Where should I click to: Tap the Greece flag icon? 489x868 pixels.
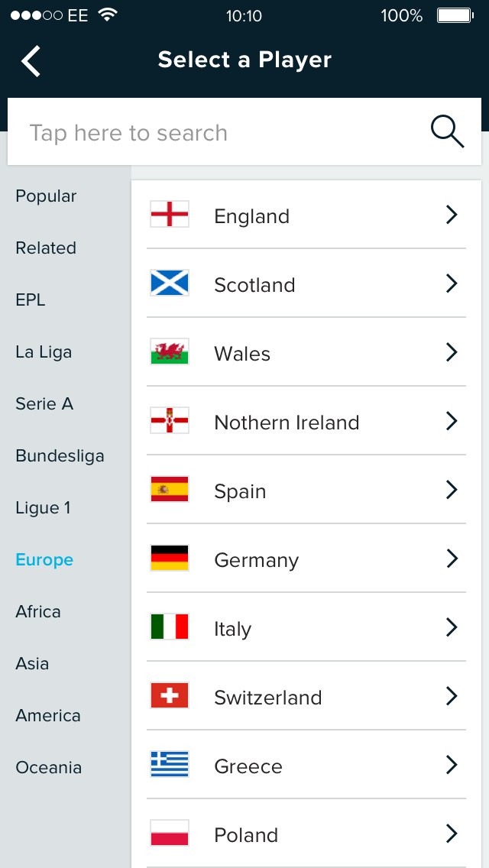(x=170, y=765)
